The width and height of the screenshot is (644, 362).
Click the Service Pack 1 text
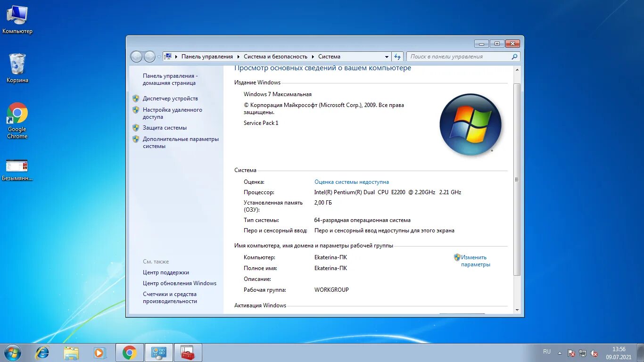pos(261,123)
